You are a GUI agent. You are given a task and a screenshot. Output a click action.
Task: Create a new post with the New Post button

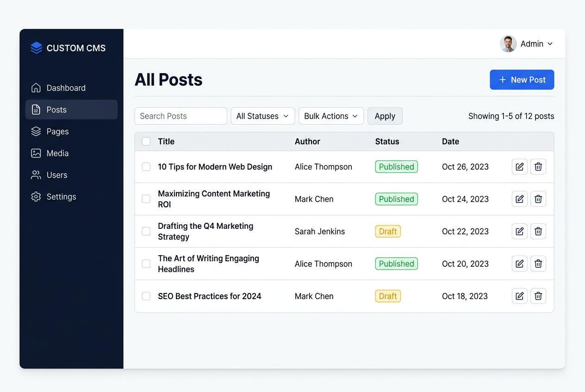point(522,80)
